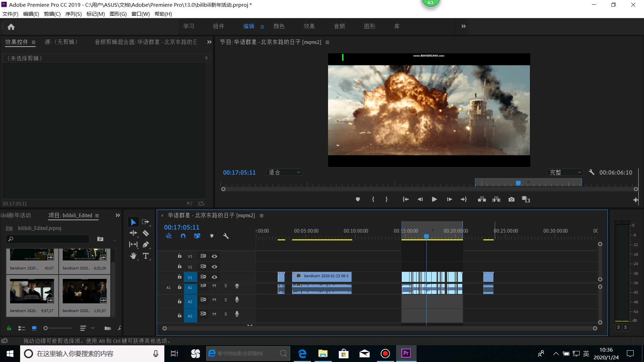Expand workspace overflow chevrons
The width and height of the screenshot is (644, 362).
coord(464,26)
